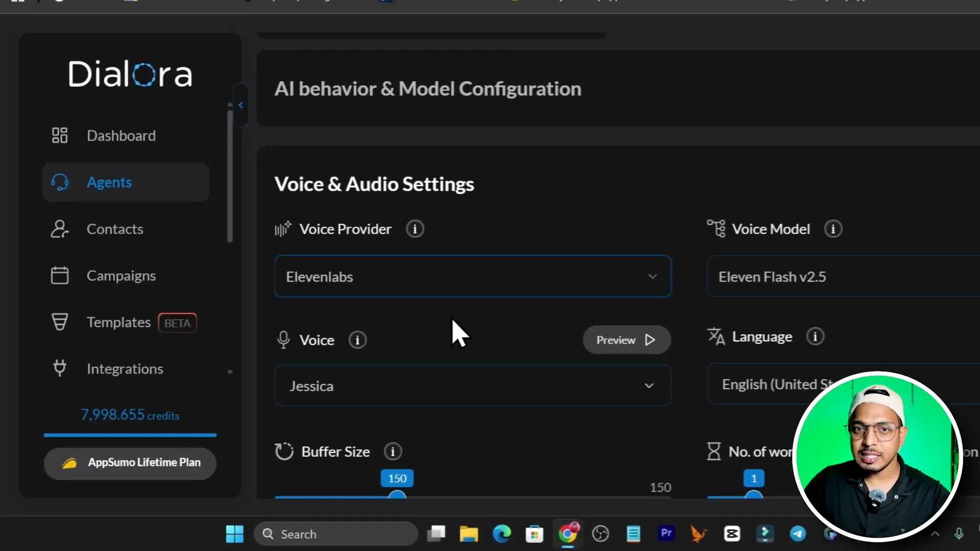Image resolution: width=980 pixels, height=551 pixels.
Task: Click the Windows Start button
Action: coord(235,534)
